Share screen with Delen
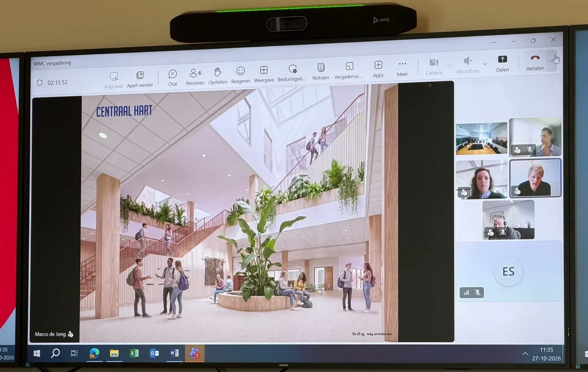 pyautogui.click(x=502, y=64)
